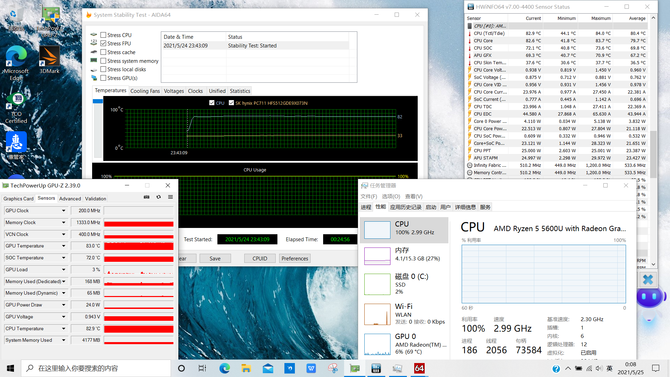
Task: Click the CPUID button
Action: click(260, 259)
